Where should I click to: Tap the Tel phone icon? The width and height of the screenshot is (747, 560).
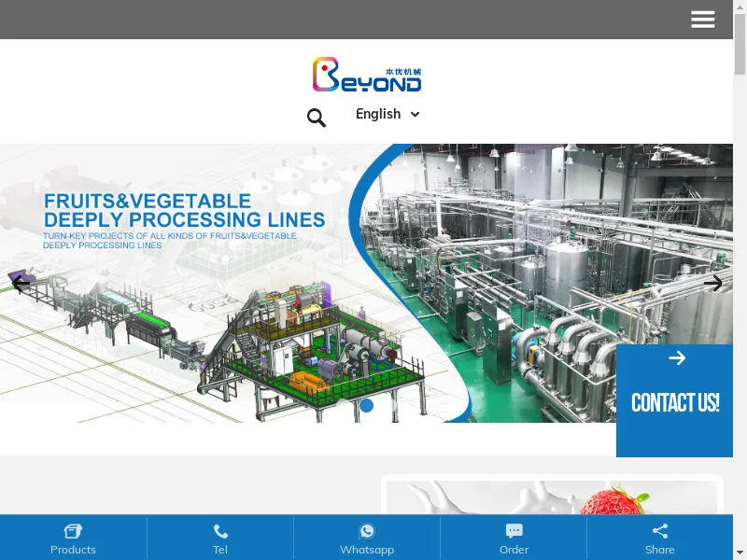coord(220,532)
